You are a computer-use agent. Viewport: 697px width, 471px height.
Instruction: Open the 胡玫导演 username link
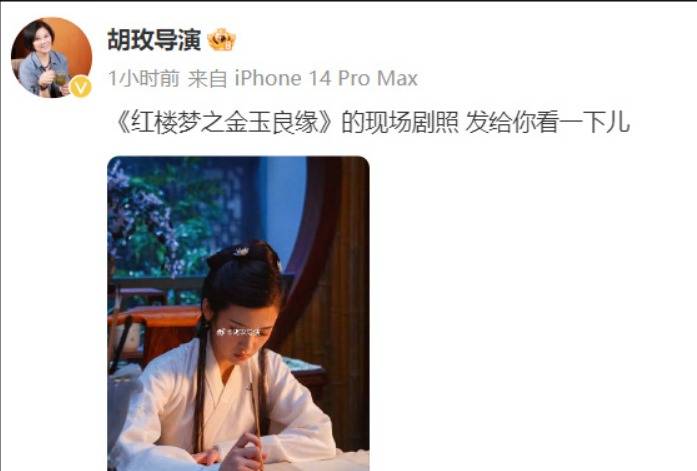pos(154,40)
